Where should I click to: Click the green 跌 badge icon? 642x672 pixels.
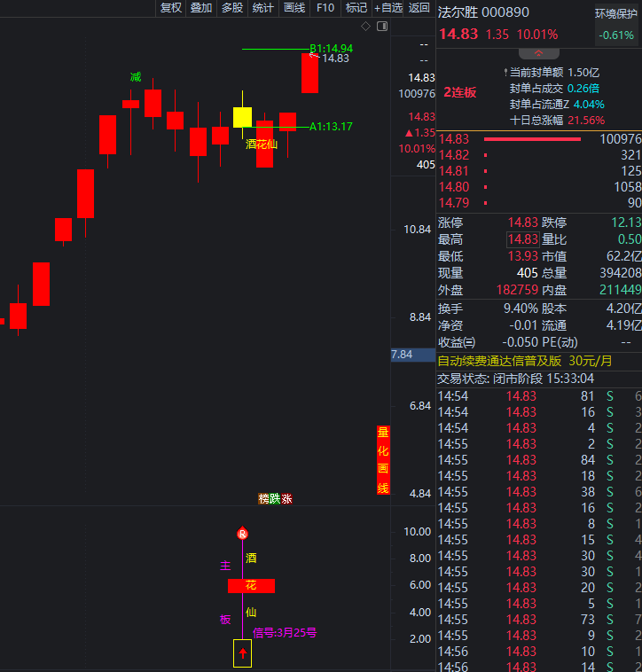tap(275, 498)
